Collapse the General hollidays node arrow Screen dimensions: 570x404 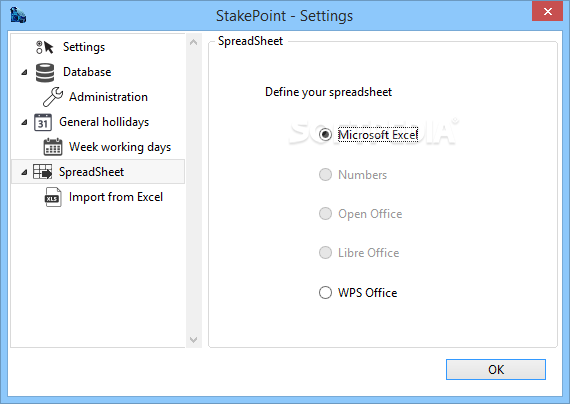(x=24, y=122)
